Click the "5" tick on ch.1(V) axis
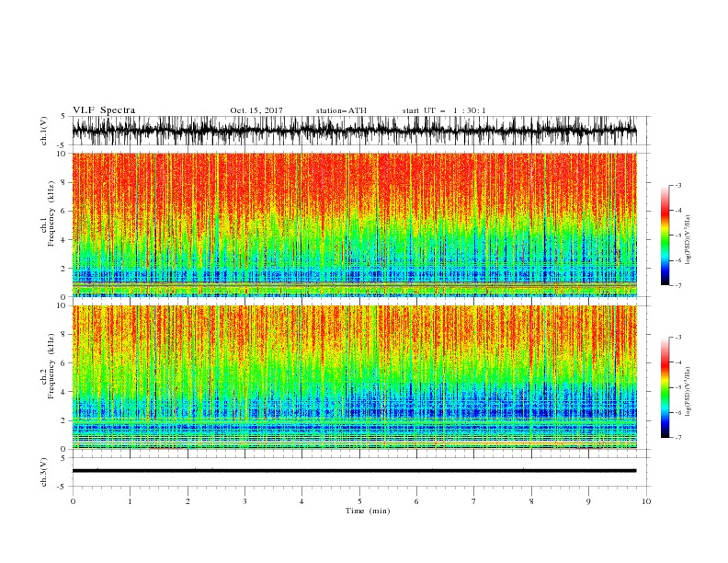728x563 pixels. (64, 116)
